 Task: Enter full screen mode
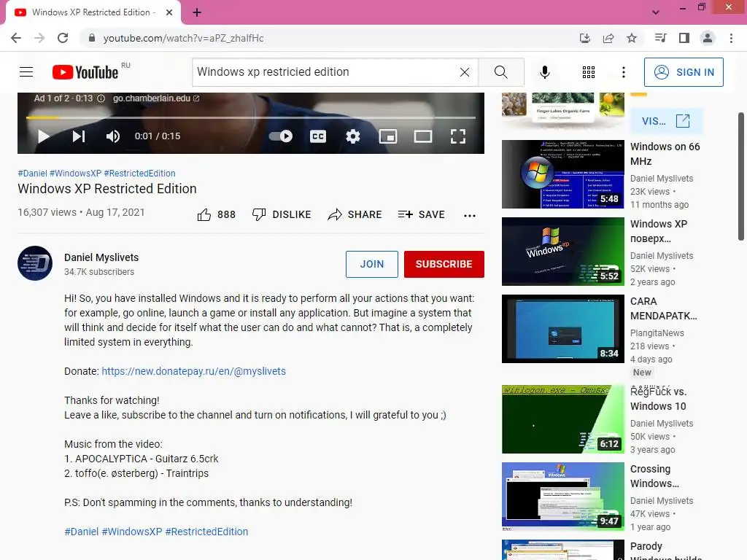pyautogui.click(x=458, y=136)
